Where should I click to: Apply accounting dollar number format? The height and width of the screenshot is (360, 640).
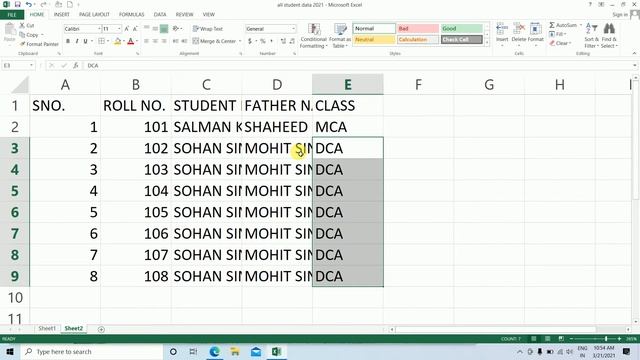click(x=249, y=41)
